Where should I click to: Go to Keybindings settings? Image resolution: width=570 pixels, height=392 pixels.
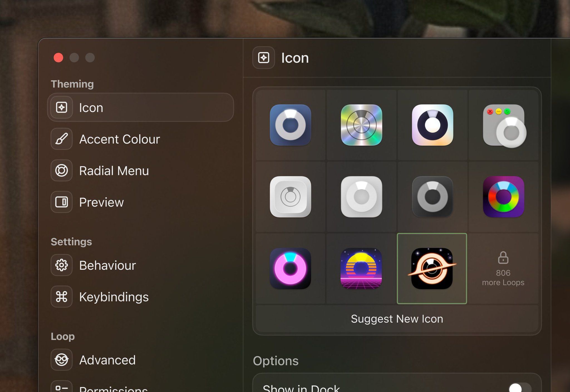pyautogui.click(x=114, y=297)
